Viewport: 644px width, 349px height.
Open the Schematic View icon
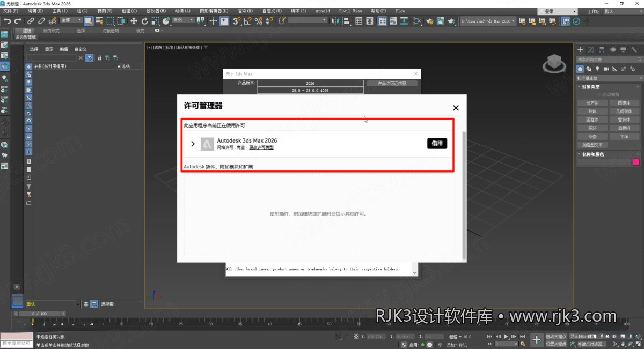[x=417, y=21]
